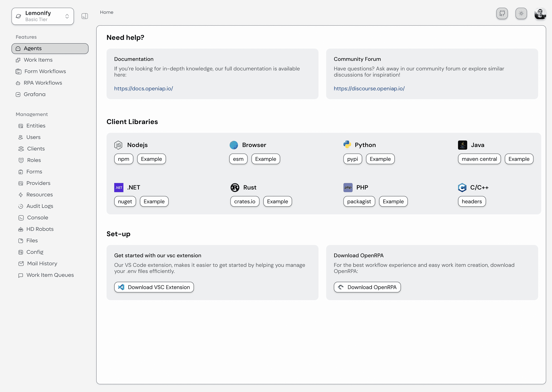Click the Home breadcrumb
Viewport: 552px width, 392px height.
[x=107, y=12]
